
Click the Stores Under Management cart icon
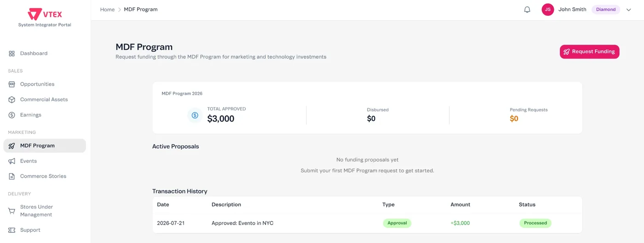pos(12,211)
